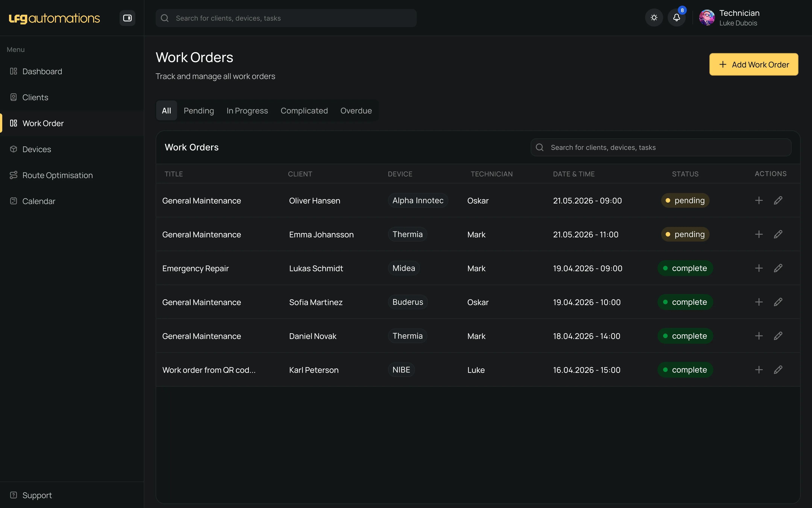812x508 pixels.
Task: Click the Clients sidebar icon
Action: (x=13, y=97)
